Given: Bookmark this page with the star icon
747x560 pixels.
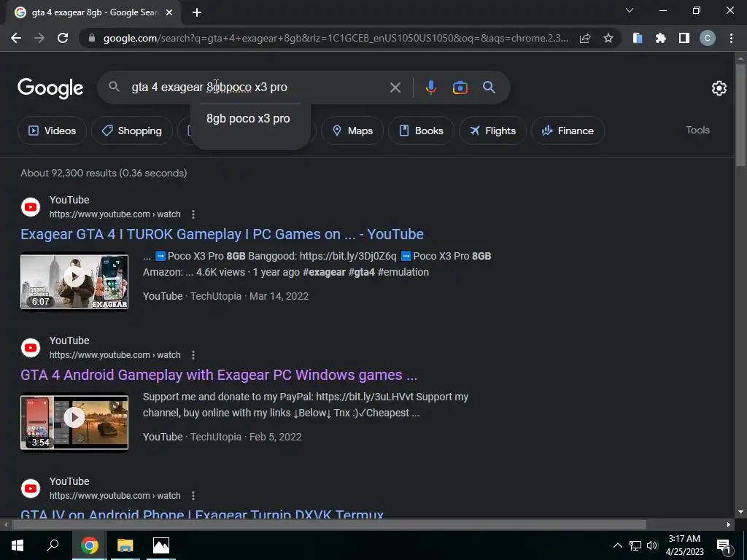Looking at the screenshot, I should point(608,38).
